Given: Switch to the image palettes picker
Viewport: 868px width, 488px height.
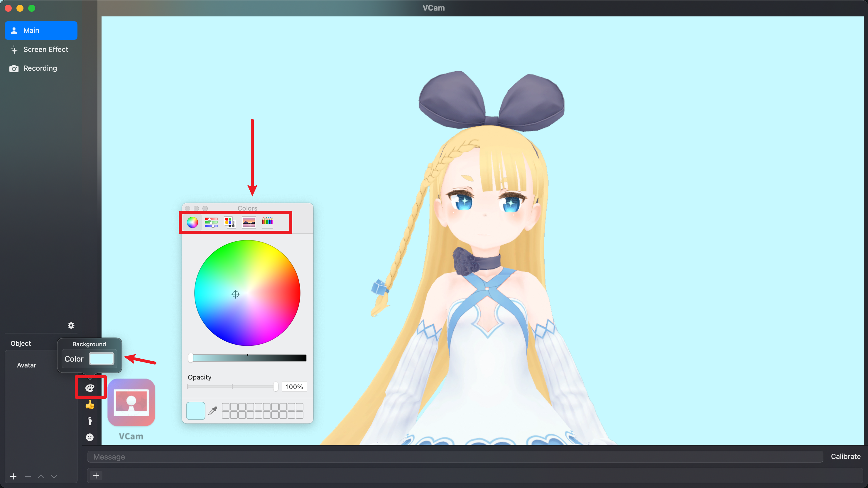Looking at the screenshot, I should 249,222.
